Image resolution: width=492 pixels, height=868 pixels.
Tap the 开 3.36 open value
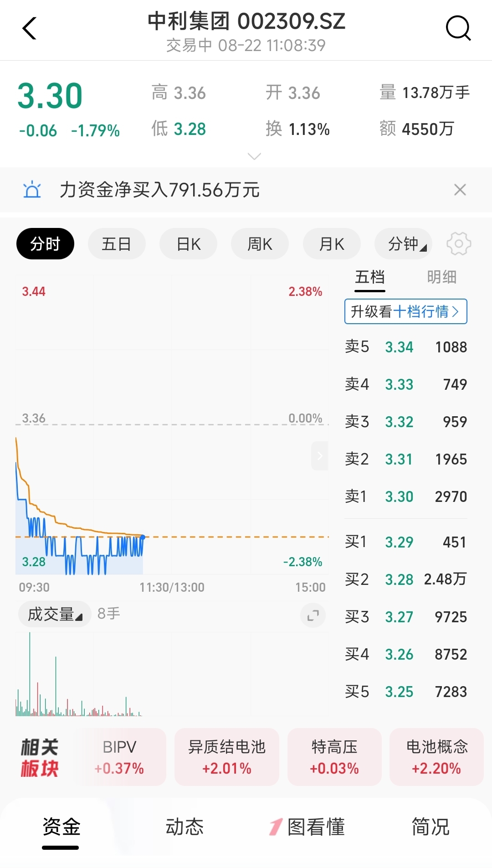point(293,93)
